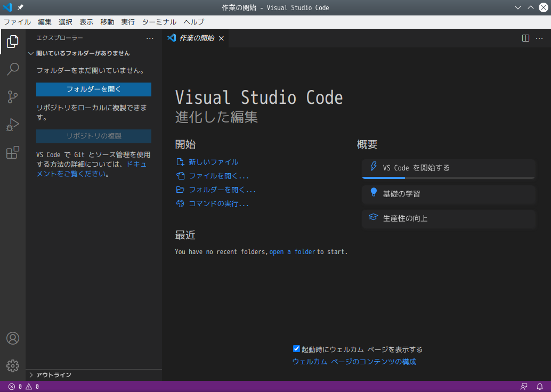Open the Accounts icon in activity bar

13,338
